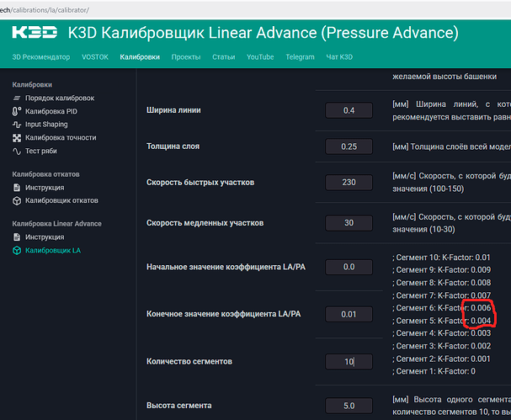
Task: Focus the Конечное значение коэффициента LA/PA field
Action: pos(349,314)
